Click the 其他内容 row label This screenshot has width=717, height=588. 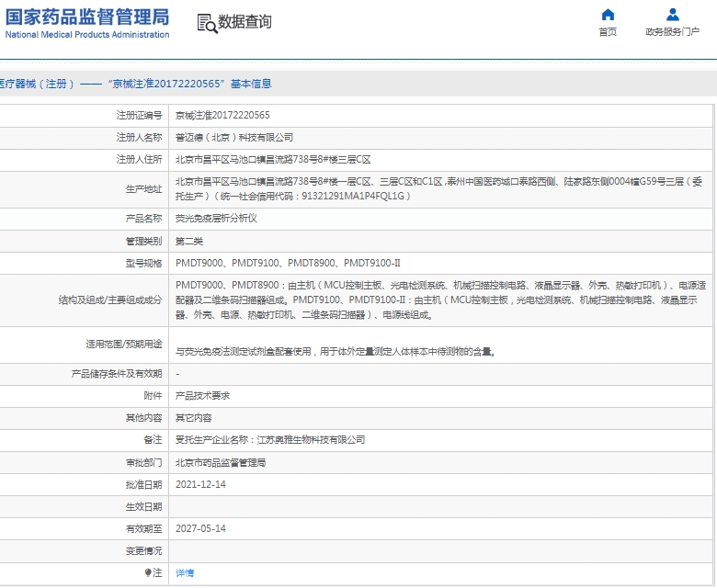point(143,418)
